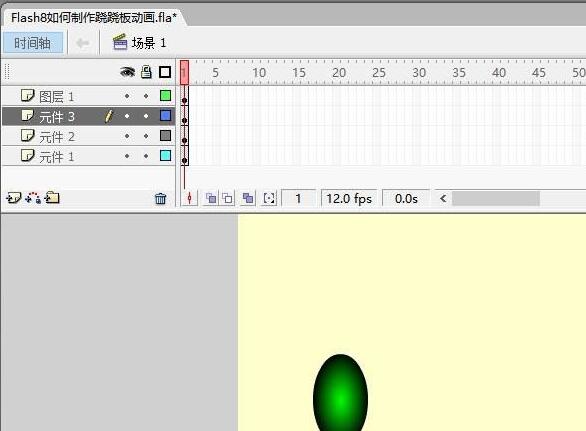
Task: Lock the 元件 3 layer
Action: [x=146, y=116]
